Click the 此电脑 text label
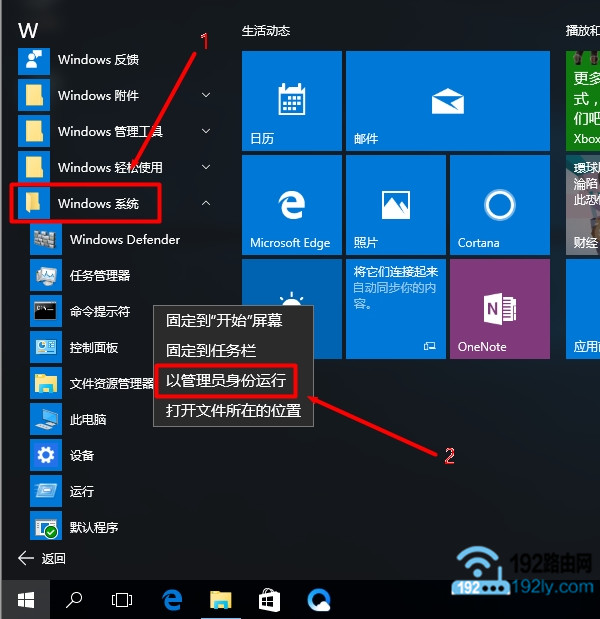 click(88, 419)
